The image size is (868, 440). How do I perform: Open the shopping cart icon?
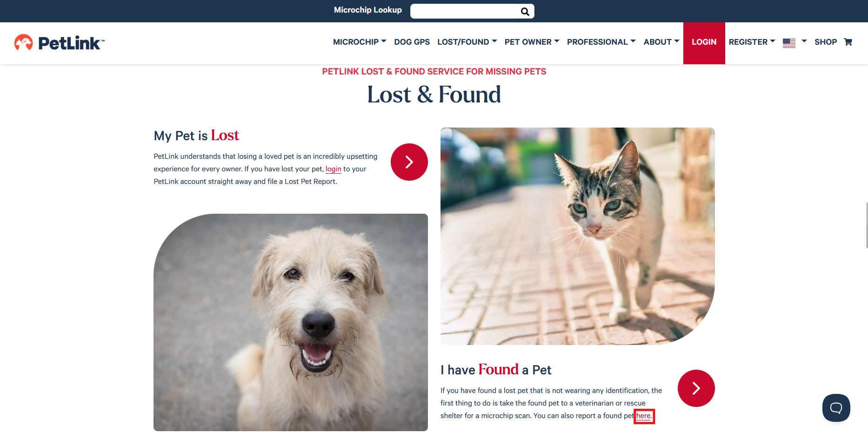tap(848, 42)
